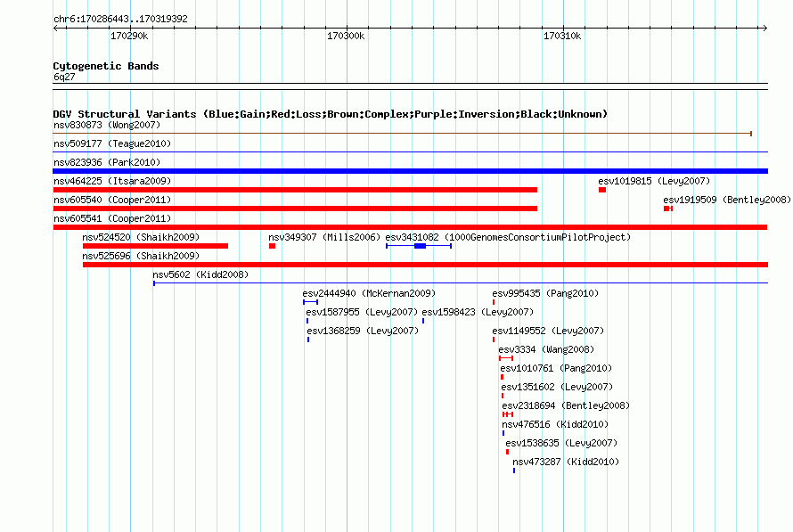Click the red nsv464225 loss bar
The width and height of the screenshot is (793, 532).
[295, 190]
